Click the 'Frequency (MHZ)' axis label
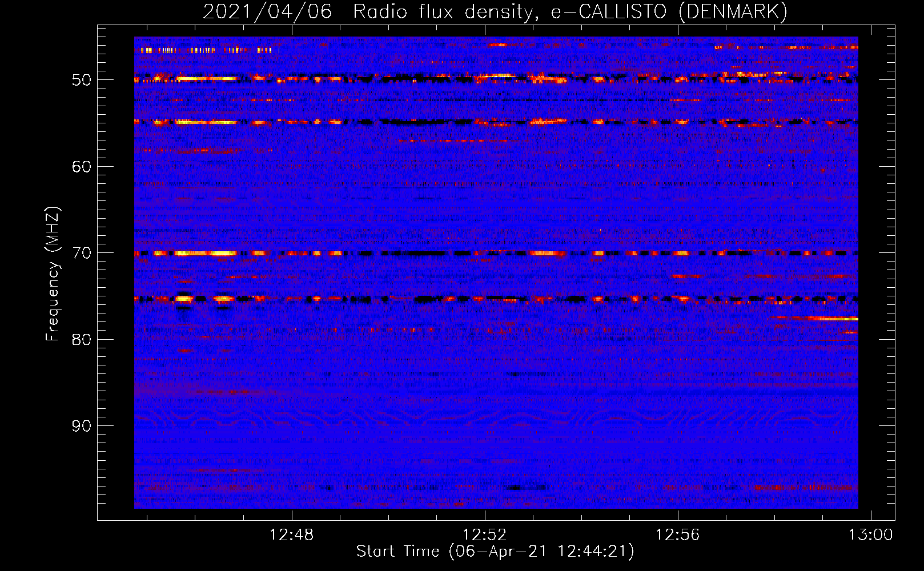 53,274
